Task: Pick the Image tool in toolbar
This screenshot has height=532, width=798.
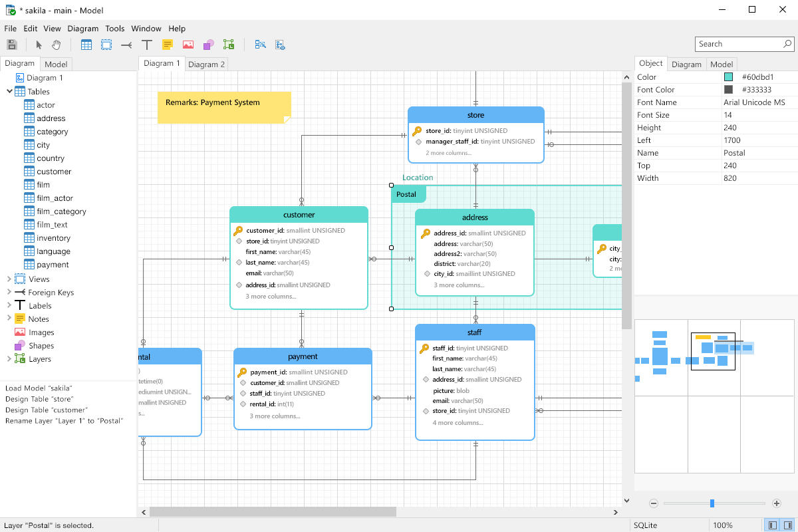Action: click(x=188, y=45)
